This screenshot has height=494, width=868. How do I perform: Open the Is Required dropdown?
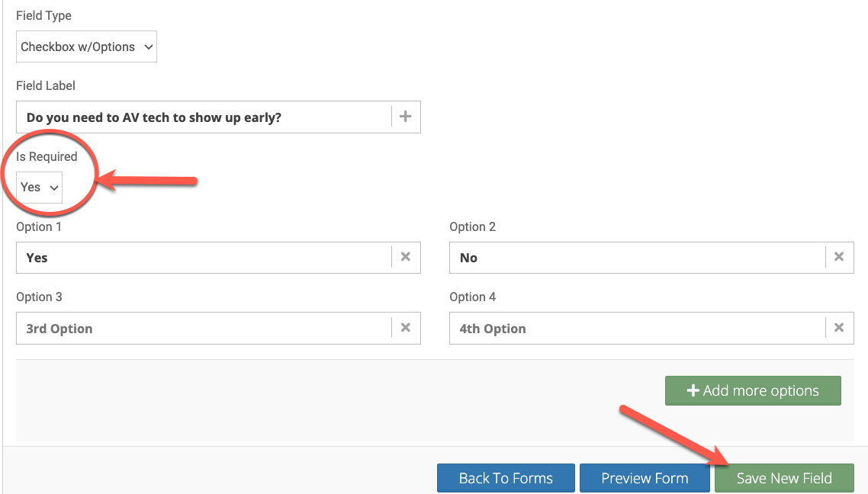click(38, 187)
